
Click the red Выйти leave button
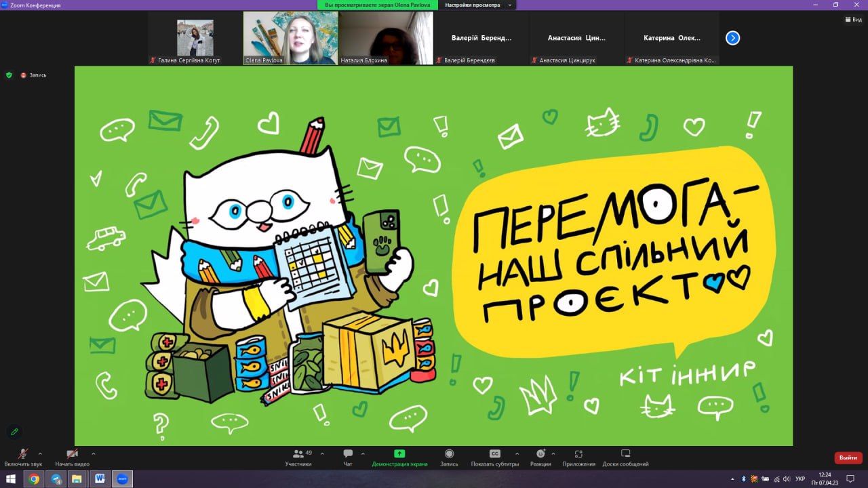pos(848,457)
